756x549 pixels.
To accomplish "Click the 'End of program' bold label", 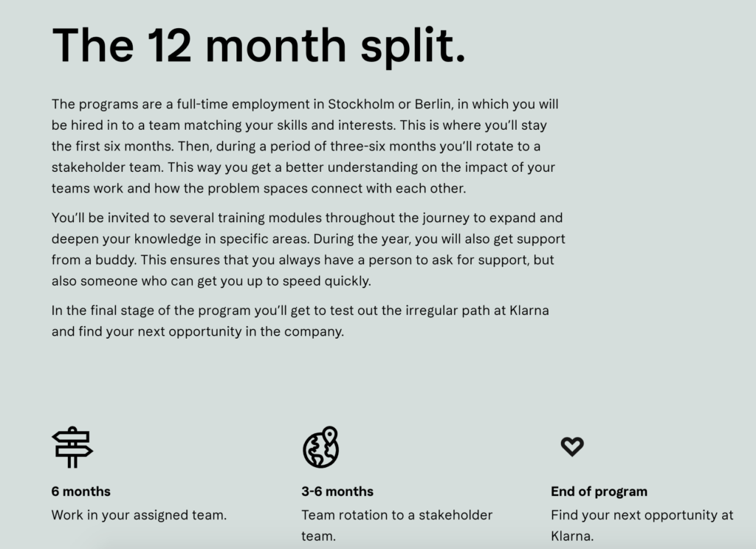I will [x=599, y=491].
